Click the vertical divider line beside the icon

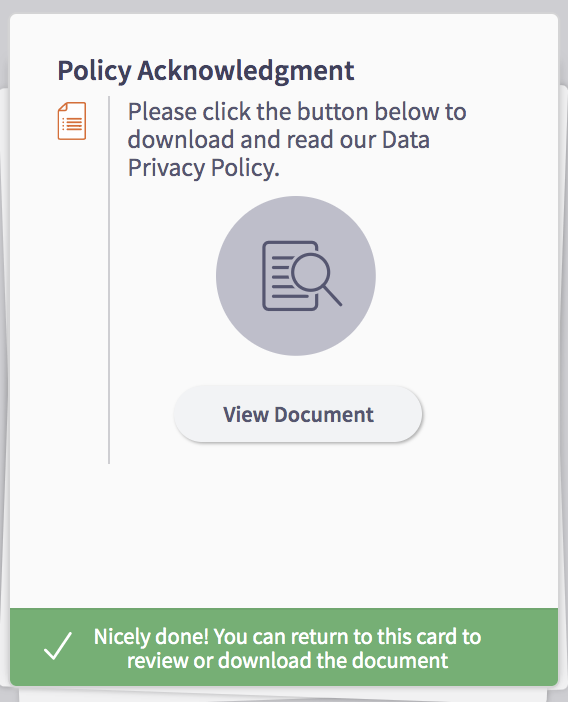[109, 280]
